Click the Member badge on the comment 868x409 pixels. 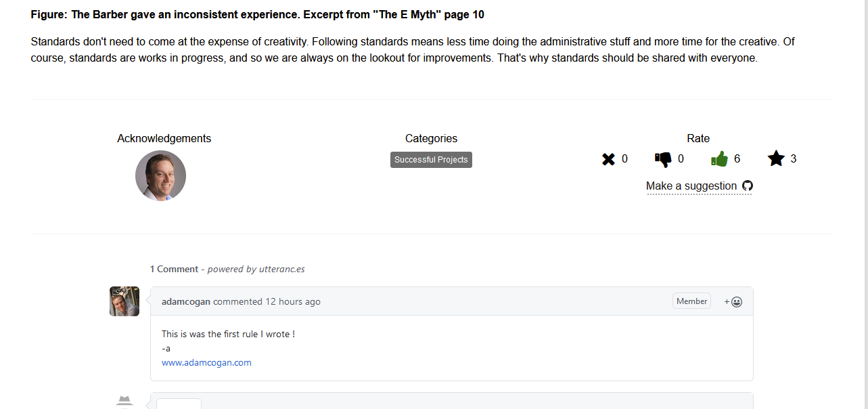[x=691, y=301]
